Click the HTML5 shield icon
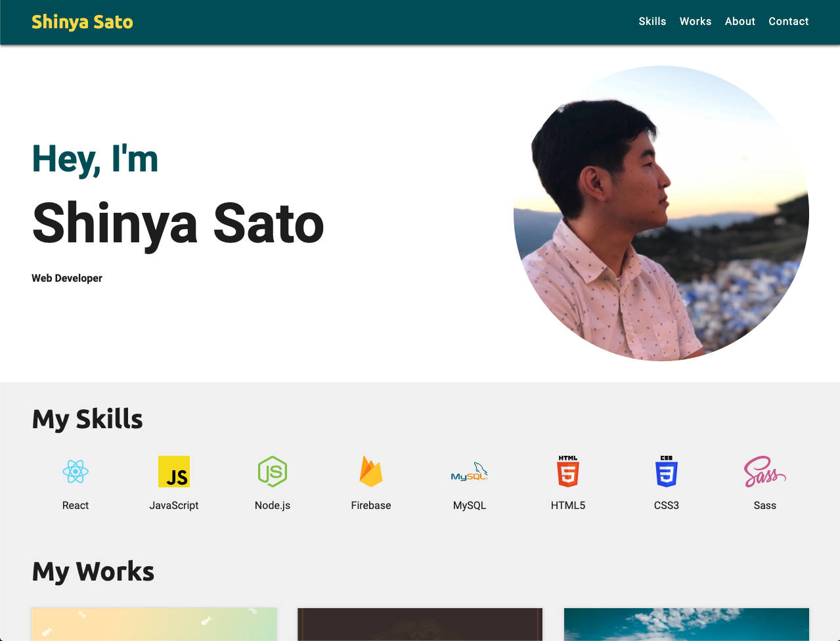Screen dimensions: 840x641 [568, 472]
